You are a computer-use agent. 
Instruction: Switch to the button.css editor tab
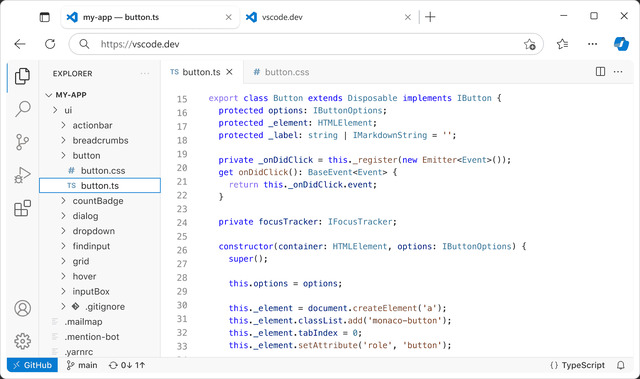281,72
